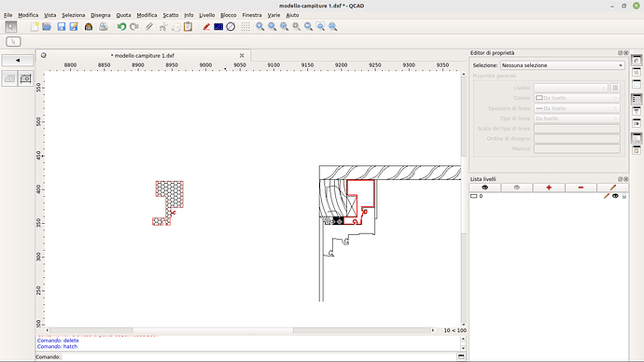
Task: Paste with the clipboard icon
Action: coord(189,27)
